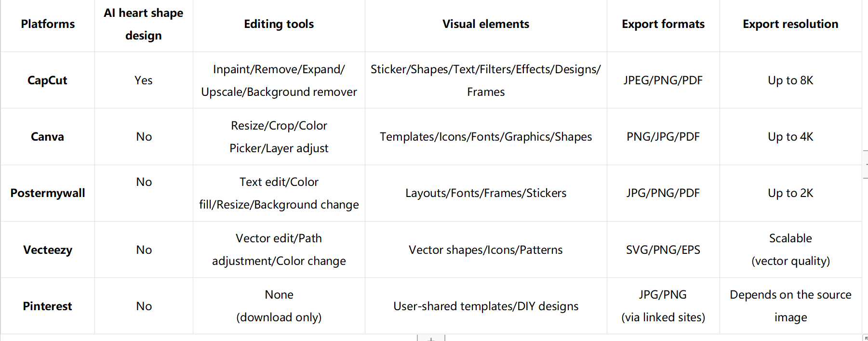
Task: Select the Editing tools column header
Action: 279,24
